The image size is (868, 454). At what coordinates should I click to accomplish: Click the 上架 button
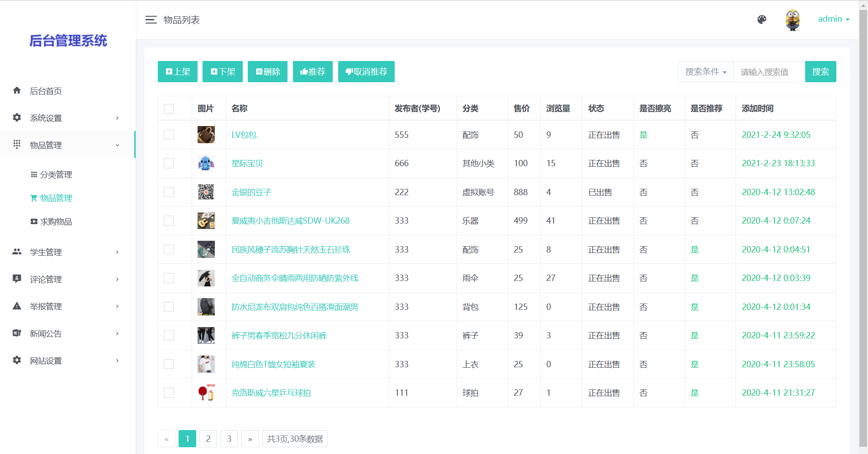[178, 71]
